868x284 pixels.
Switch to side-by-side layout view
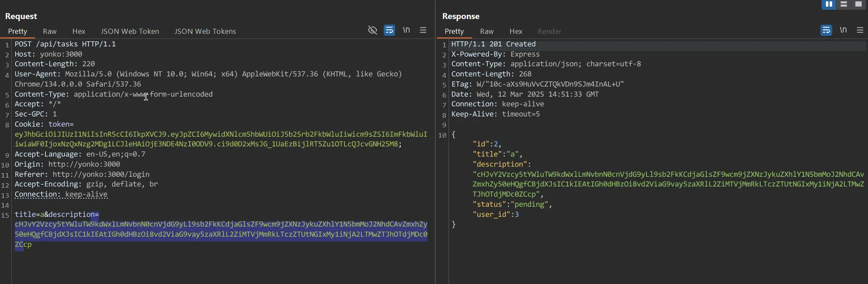click(829, 4)
